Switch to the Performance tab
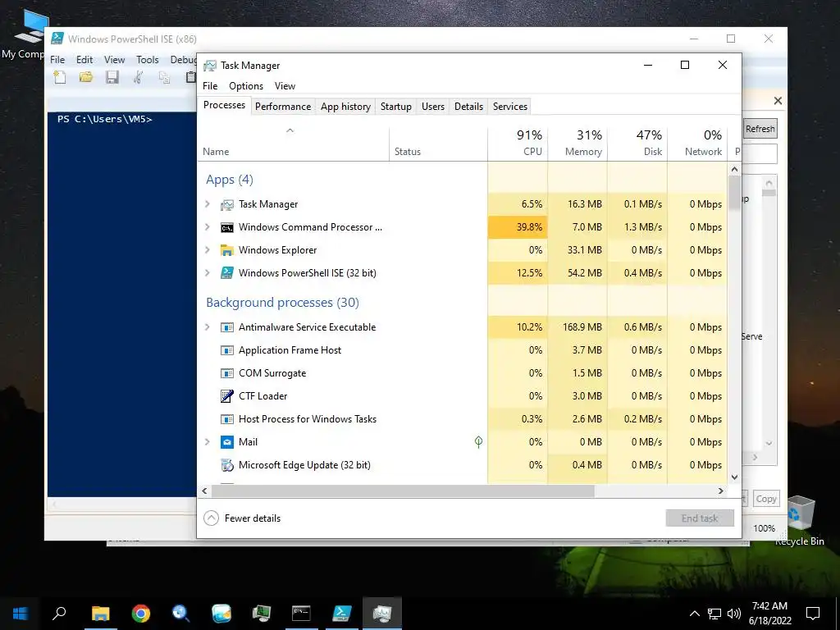 click(283, 107)
